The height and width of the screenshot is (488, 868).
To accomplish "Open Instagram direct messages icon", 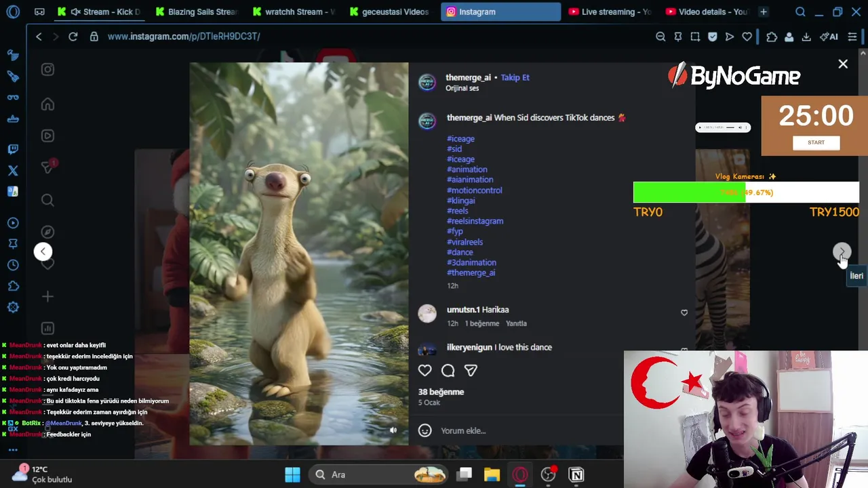I will 47,167.
